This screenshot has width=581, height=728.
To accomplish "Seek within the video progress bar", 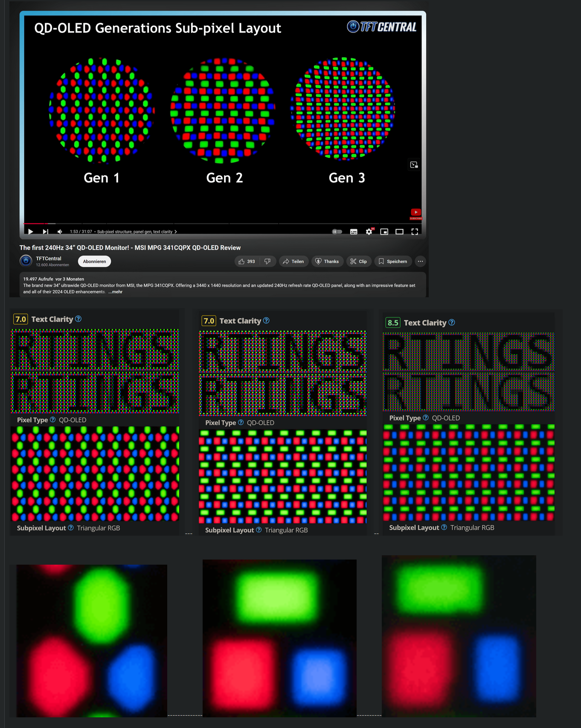I will pos(223,223).
